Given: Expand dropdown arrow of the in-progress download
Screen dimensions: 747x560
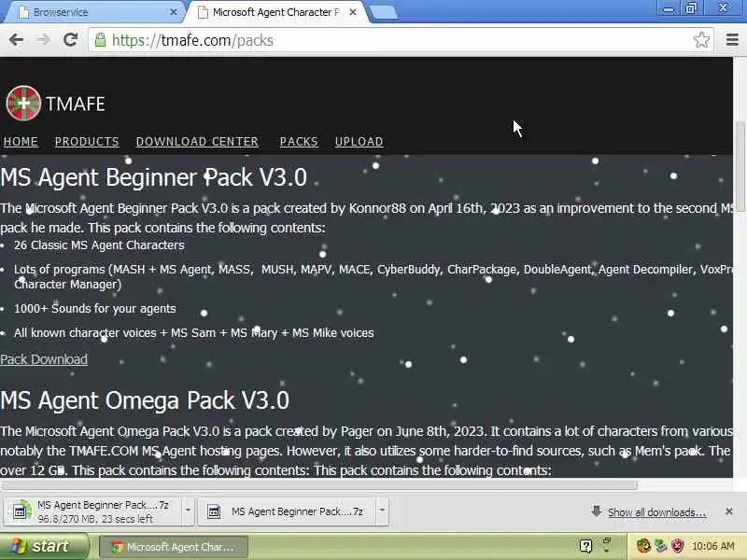Looking at the screenshot, I should 188,511.
